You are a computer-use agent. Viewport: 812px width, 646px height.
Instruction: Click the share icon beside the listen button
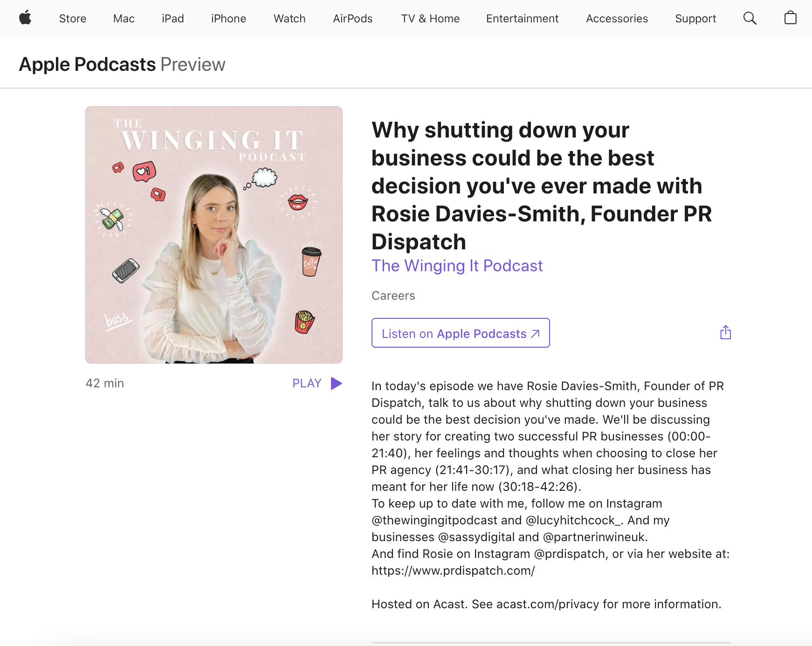(725, 332)
